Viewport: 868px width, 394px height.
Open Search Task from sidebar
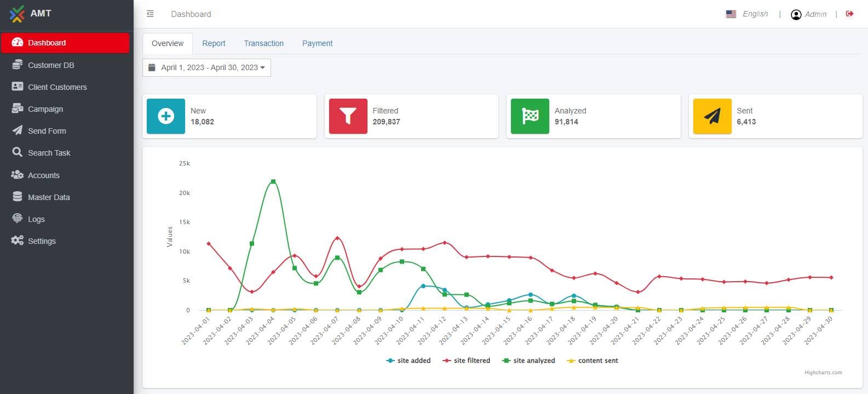point(65,152)
